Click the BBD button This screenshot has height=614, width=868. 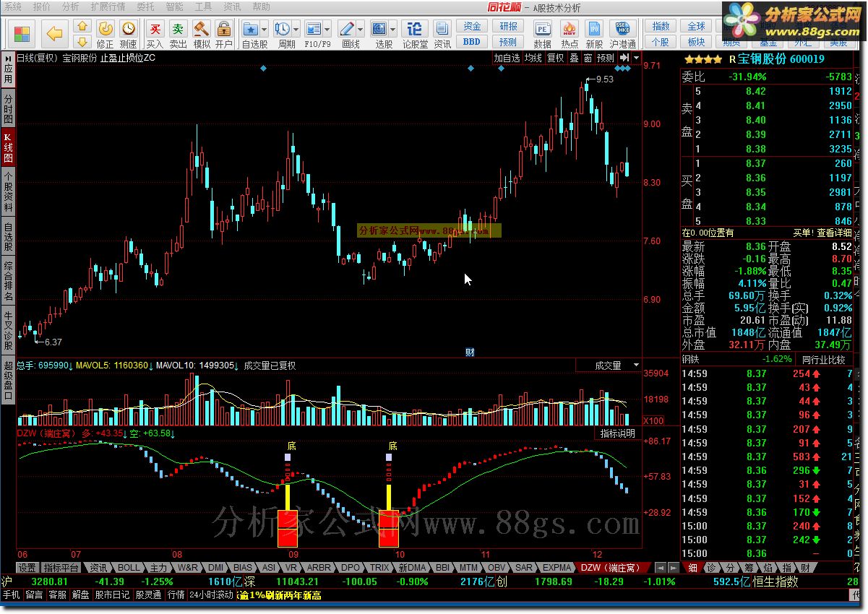click(x=472, y=42)
